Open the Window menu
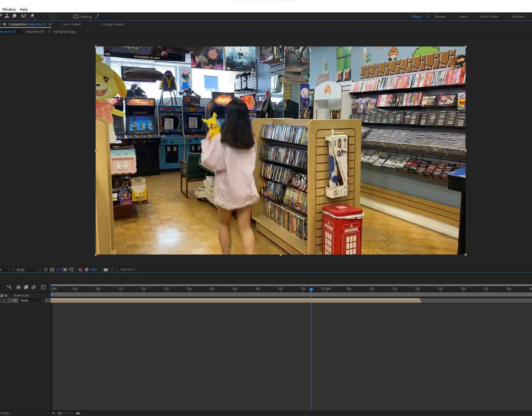 (9, 9)
